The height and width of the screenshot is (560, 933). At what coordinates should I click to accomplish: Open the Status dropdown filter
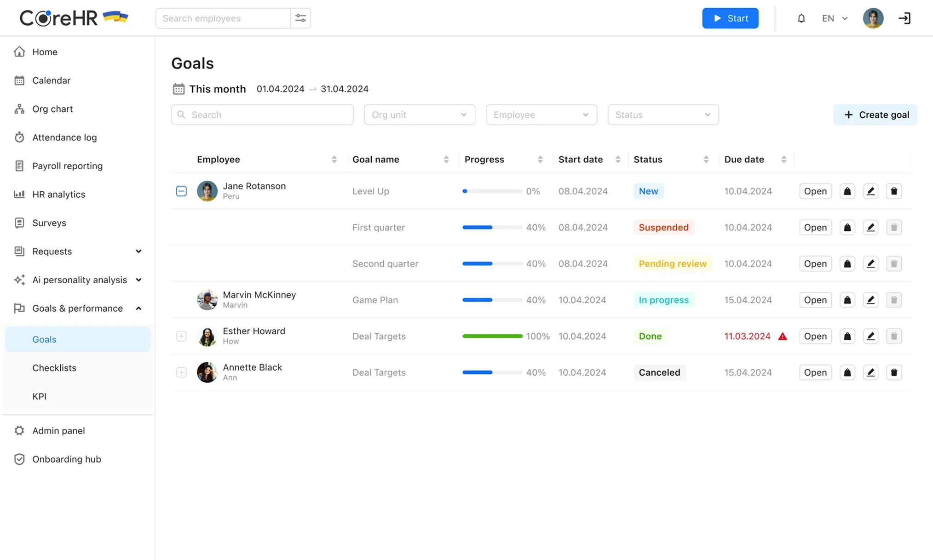point(663,114)
